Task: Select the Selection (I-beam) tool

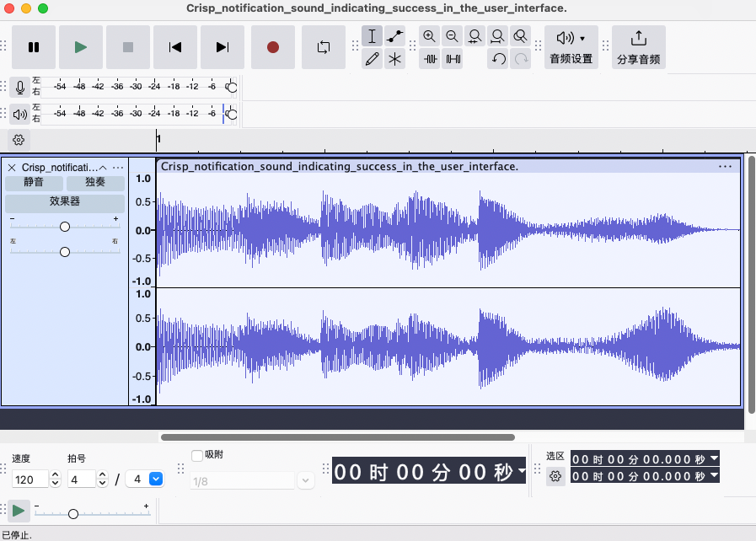Action: pos(373,36)
